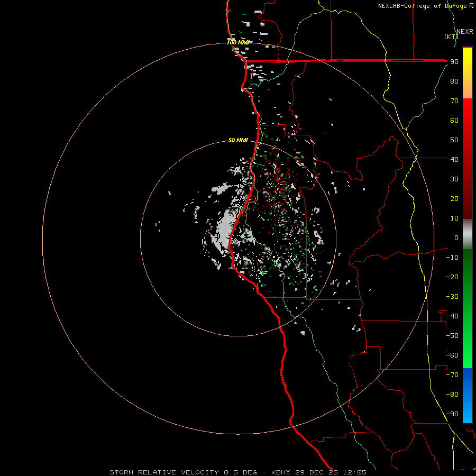Screen dimensions: 476x476
Task: Click the 60 value on the velocity scale
Action: tap(454, 120)
